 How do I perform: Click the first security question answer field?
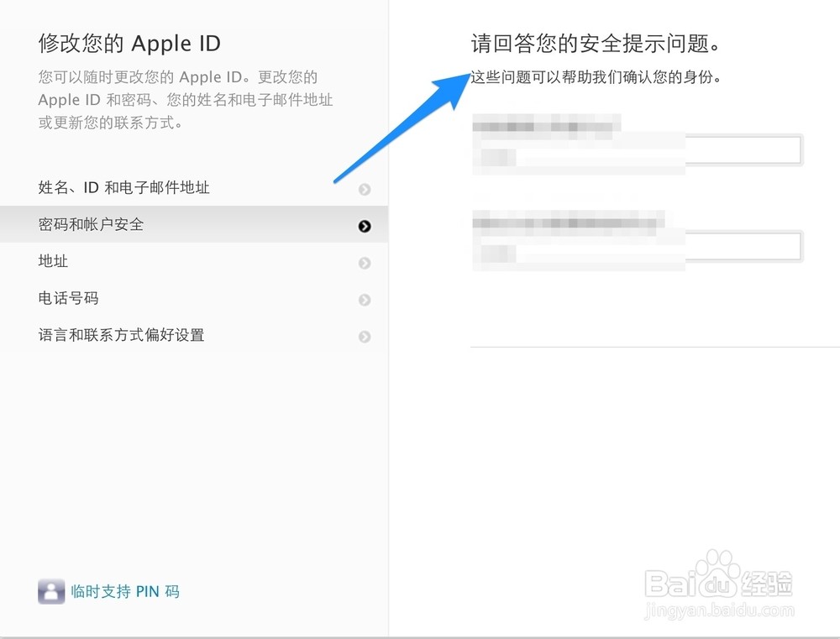pos(638,150)
